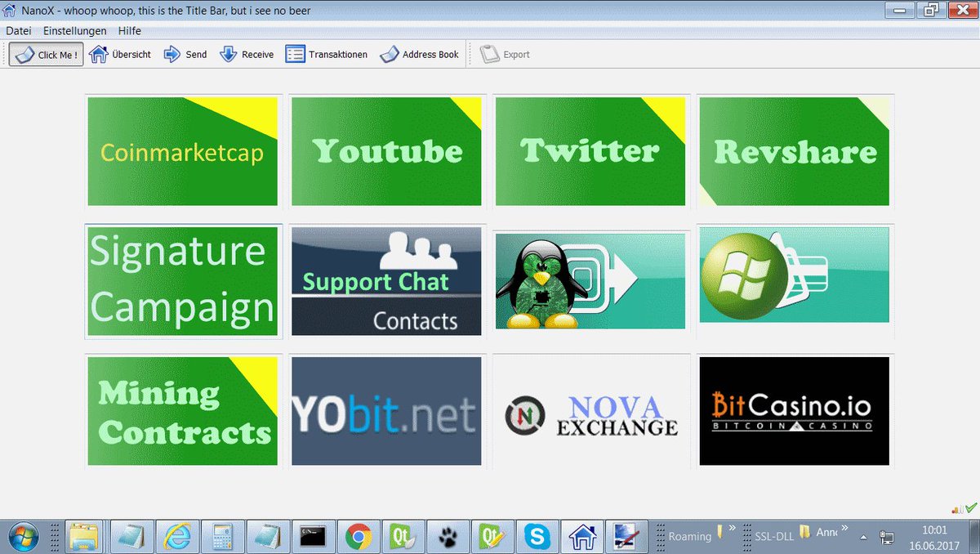Go to the Send page
The image size is (980, 554).
click(x=185, y=55)
